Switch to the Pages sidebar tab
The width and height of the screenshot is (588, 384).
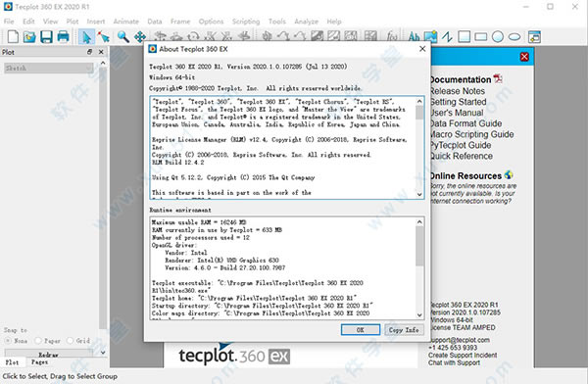(x=39, y=362)
